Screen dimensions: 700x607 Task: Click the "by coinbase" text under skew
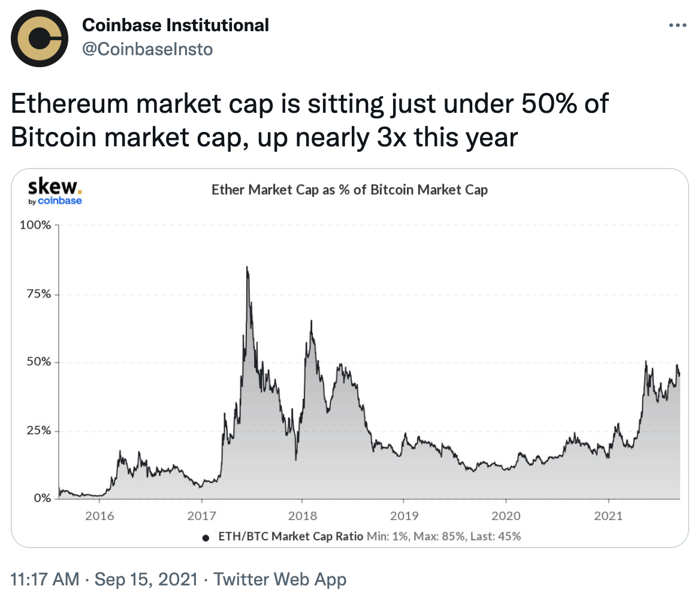coord(55,201)
